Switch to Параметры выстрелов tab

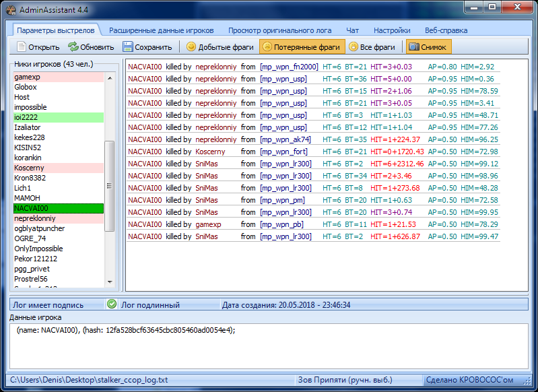(x=56, y=30)
